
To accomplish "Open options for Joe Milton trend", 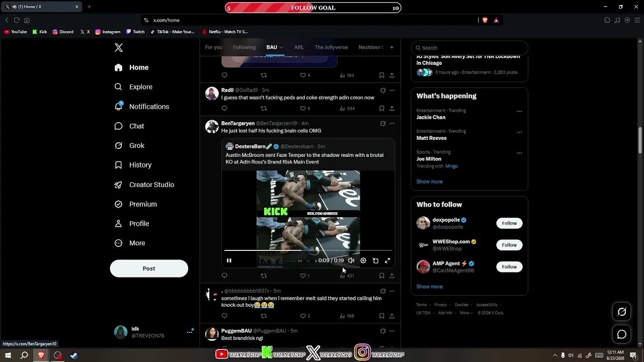I will [x=519, y=153].
